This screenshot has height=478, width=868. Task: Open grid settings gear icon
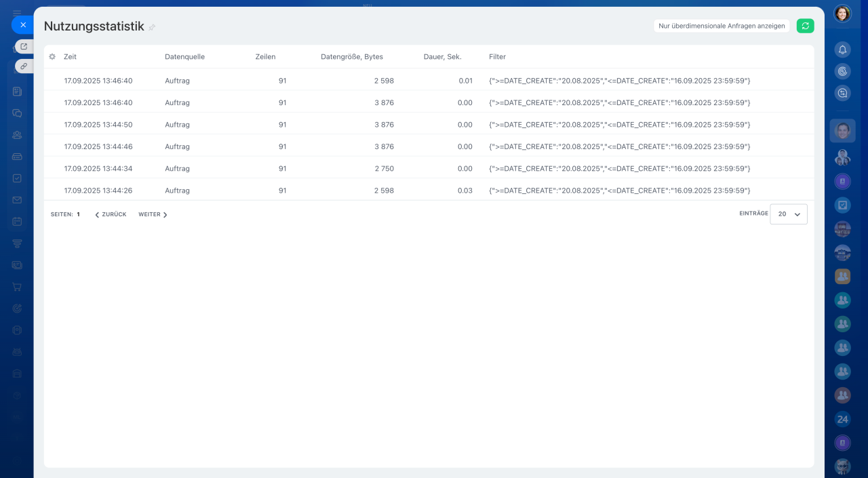(x=52, y=57)
